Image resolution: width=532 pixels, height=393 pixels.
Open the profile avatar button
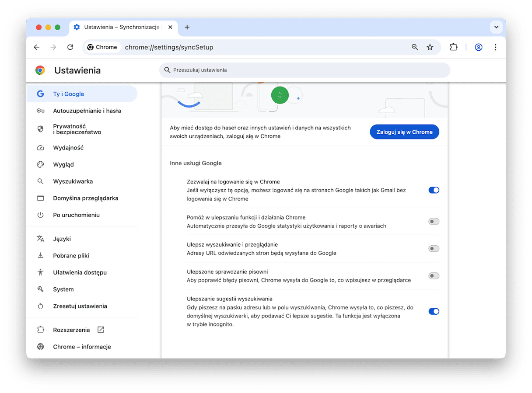click(479, 47)
